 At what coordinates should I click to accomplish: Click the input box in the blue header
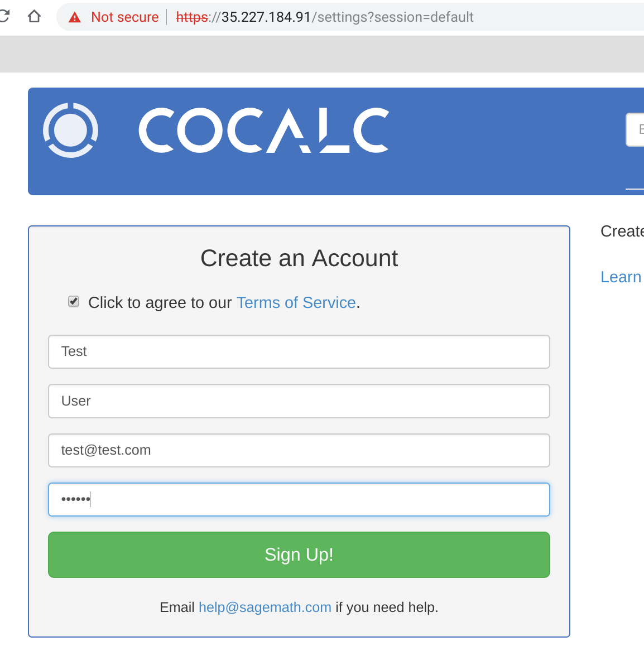[636, 129]
